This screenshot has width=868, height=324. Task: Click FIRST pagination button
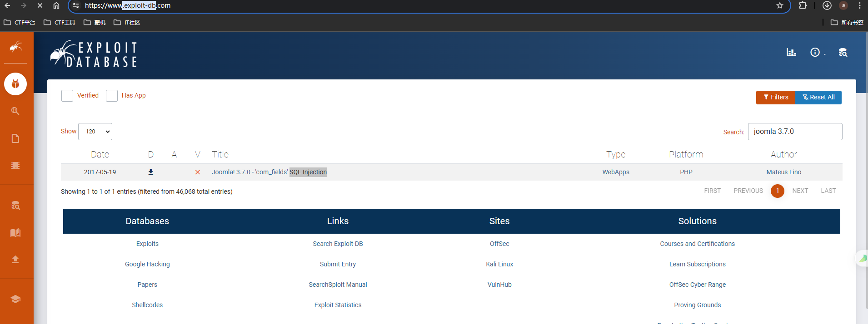point(713,191)
